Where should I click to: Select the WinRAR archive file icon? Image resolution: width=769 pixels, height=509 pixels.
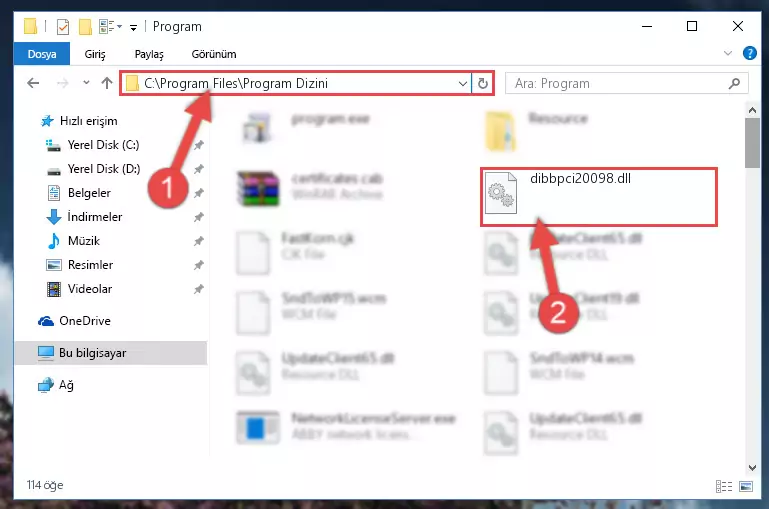tap(258, 188)
